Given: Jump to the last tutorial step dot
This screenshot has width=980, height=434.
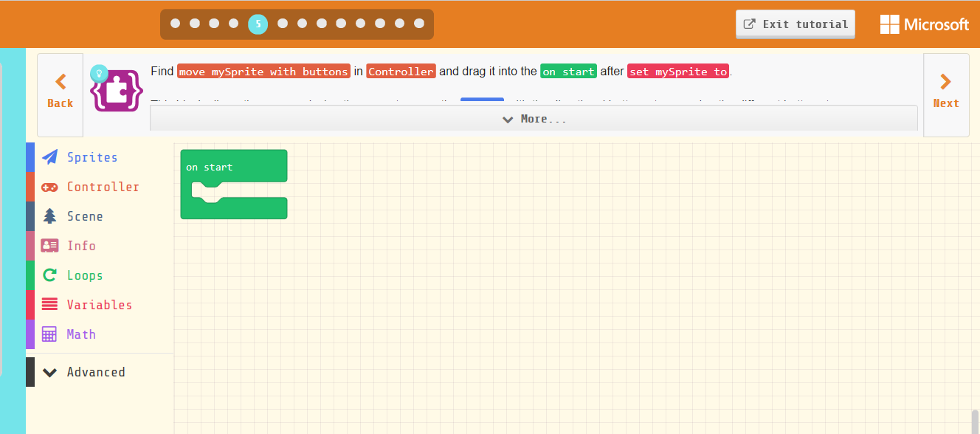Looking at the screenshot, I should point(419,24).
